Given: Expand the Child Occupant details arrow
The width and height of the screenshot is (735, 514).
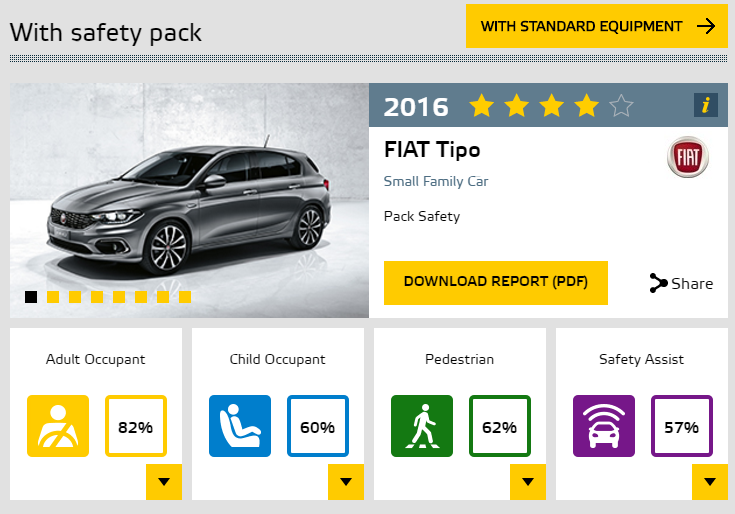Looking at the screenshot, I should [x=346, y=482].
